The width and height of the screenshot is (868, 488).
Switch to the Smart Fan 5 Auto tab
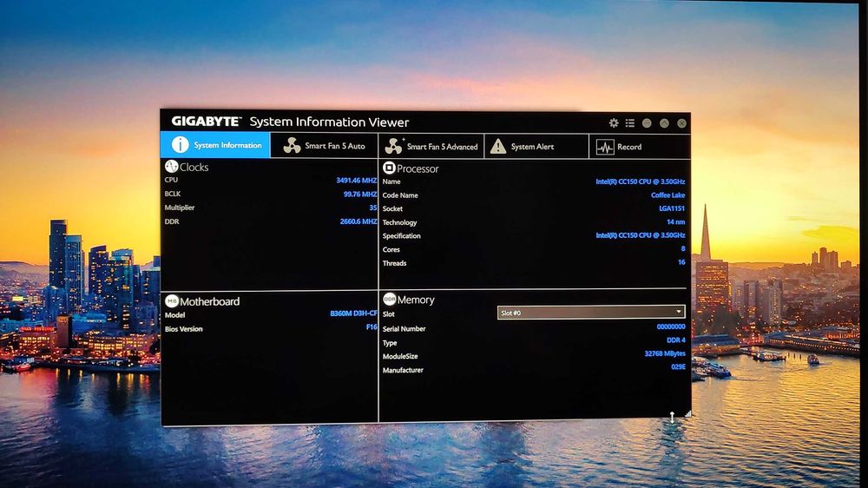click(x=324, y=146)
